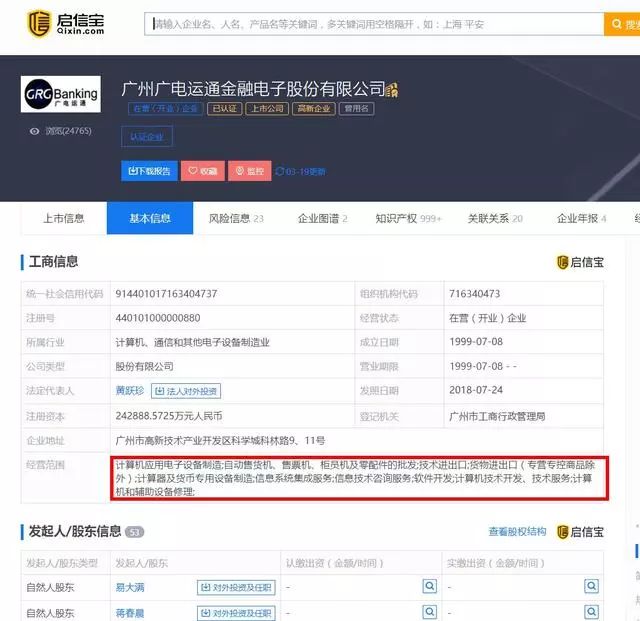Click the 已认证 tag

click(224, 109)
